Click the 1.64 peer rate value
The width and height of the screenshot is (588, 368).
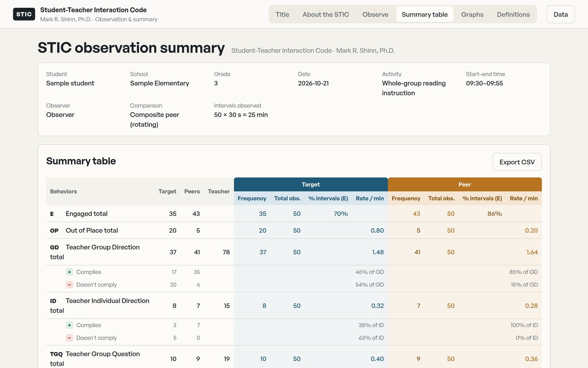(532, 252)
